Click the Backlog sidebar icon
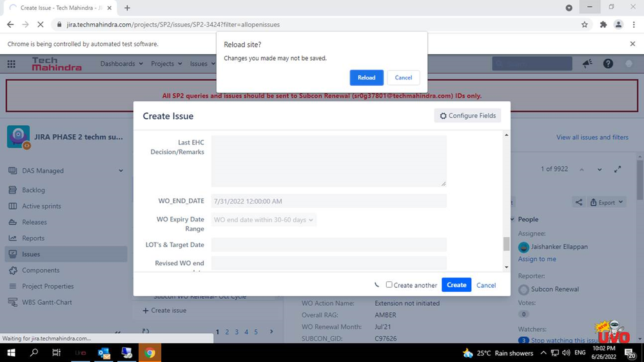The height and width of the screenshot is (362, 644). click(x=13, y=190)
